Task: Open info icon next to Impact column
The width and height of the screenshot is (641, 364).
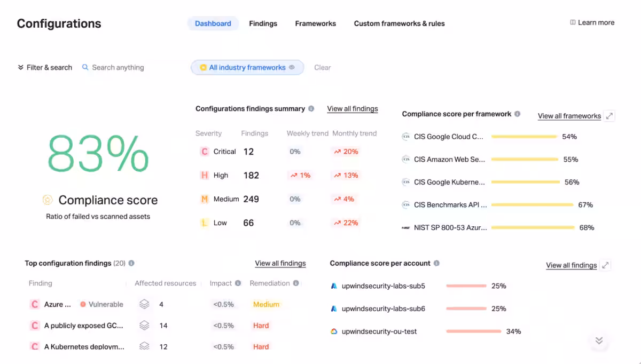Action: point(238,283)
